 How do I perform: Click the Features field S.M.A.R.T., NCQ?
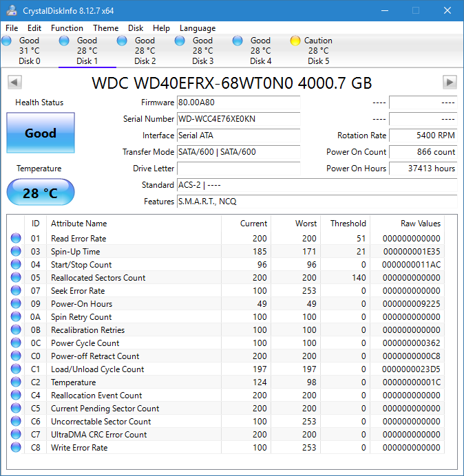[x=317, y=202]
